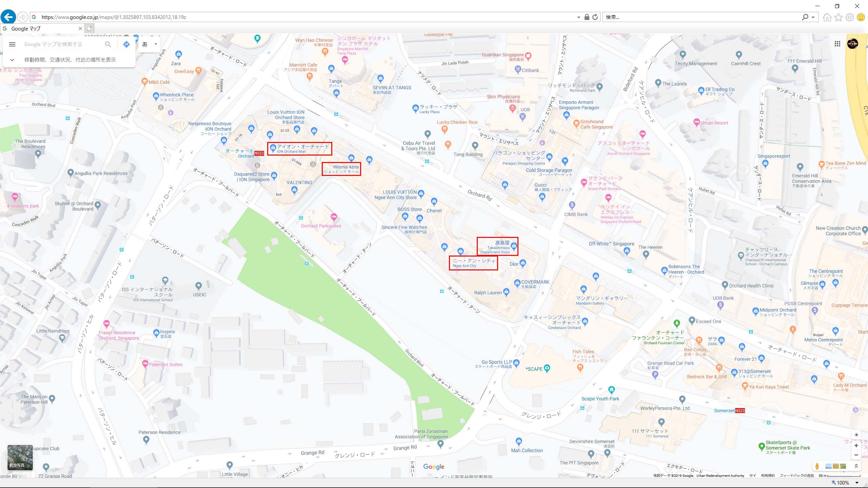Viewport: 868px width, 488px height.
Task: Open the 利用規約 terms link
Action: point(768,475)
